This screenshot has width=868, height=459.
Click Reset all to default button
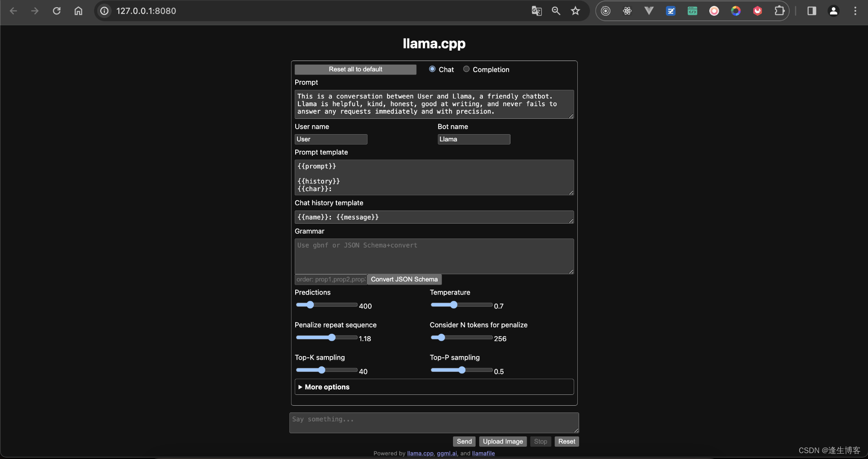pos(355,69)
